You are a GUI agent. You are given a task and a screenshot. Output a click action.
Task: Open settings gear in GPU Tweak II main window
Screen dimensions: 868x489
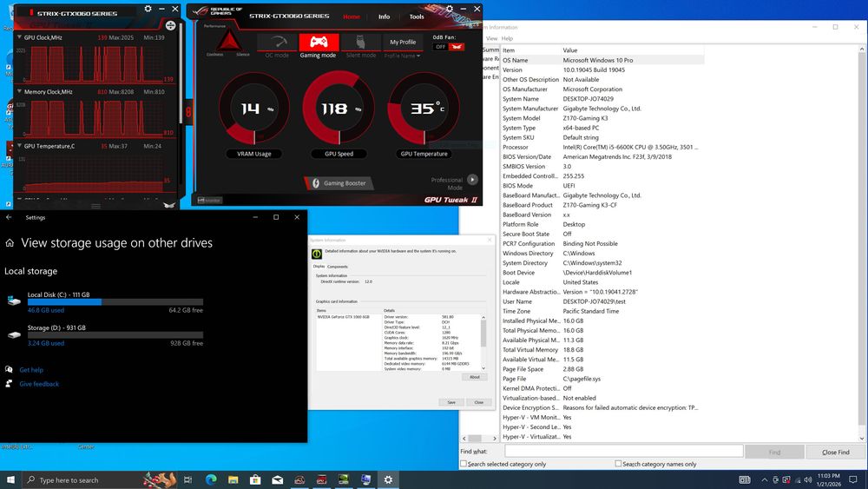coord(450,9)
